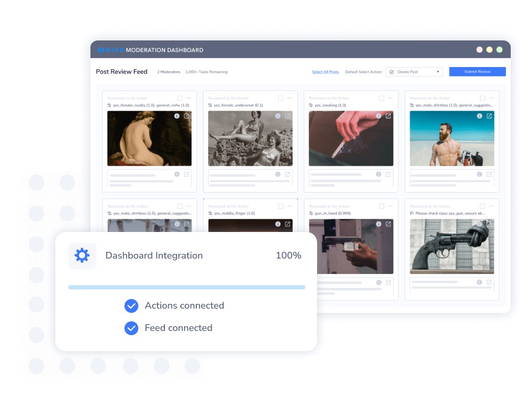Check the box on the beach photo card
Image resolution: width=532 pixels, height=415 pixels.
tap(483, 98)
